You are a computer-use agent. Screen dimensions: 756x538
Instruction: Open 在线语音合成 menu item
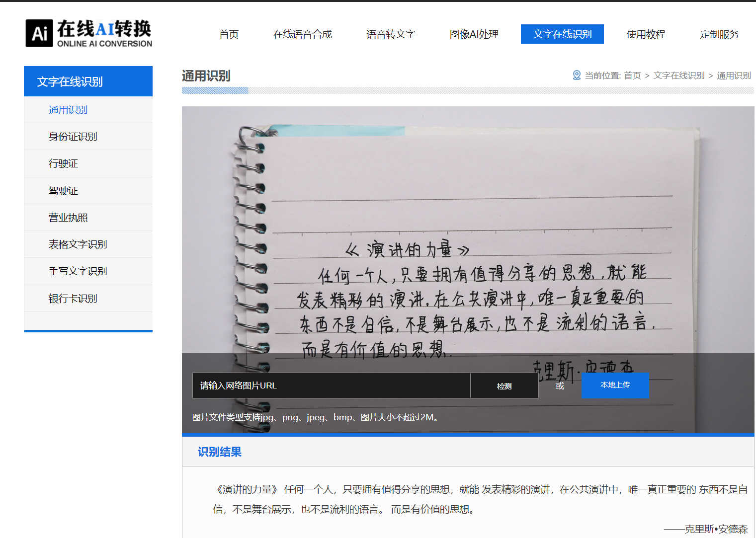coord(302,34)
